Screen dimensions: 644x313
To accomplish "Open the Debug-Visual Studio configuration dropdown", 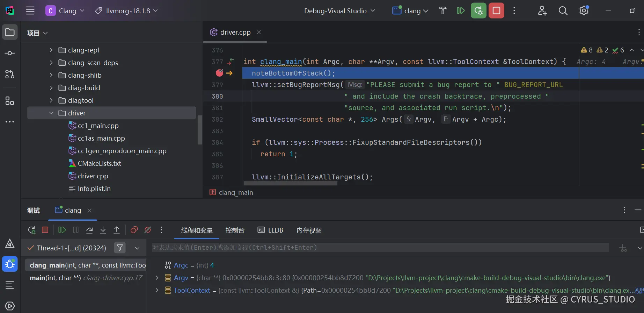I will pos(339,11).
